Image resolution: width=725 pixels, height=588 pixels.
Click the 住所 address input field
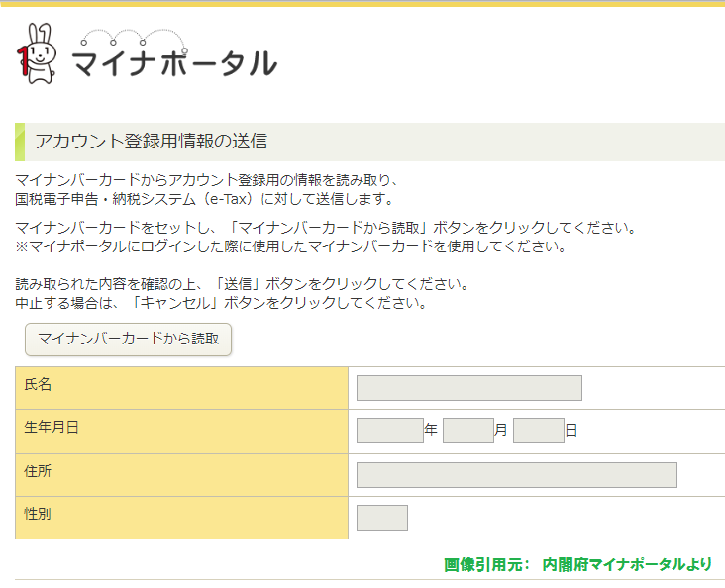(x=516, y=475)
